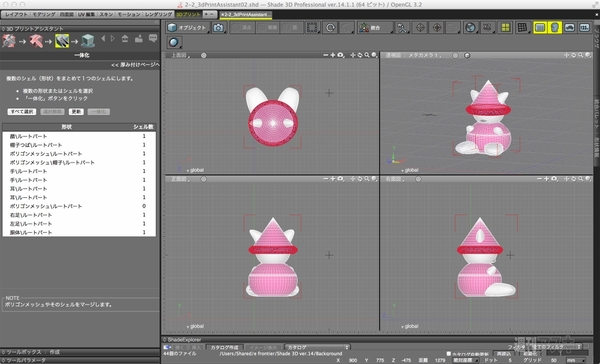
Task: Open the assistant speech bubble help icon
Action: [153, 39]
